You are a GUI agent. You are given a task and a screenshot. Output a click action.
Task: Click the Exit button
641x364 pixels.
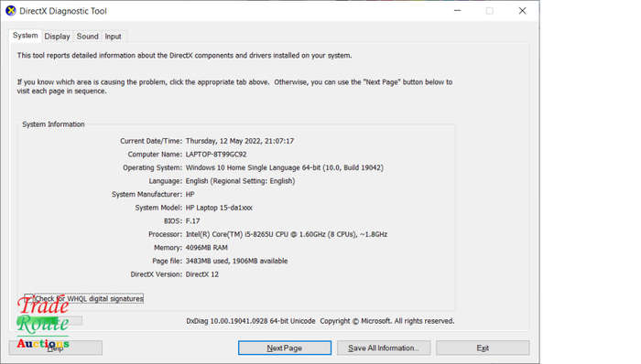[483, 348]
